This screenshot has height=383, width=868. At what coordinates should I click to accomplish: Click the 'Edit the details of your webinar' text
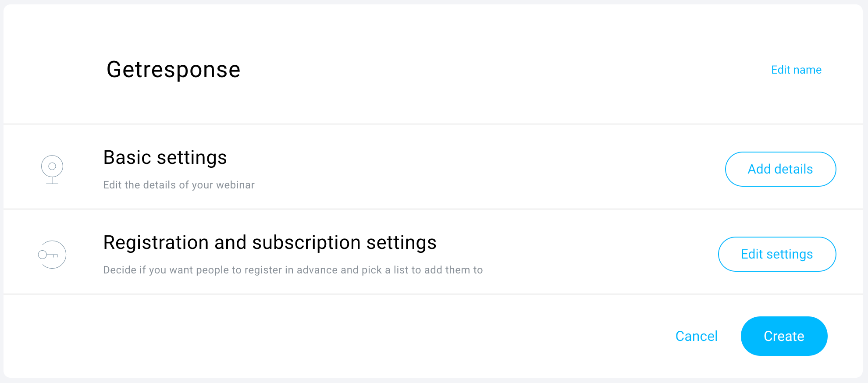pos(179,185)
